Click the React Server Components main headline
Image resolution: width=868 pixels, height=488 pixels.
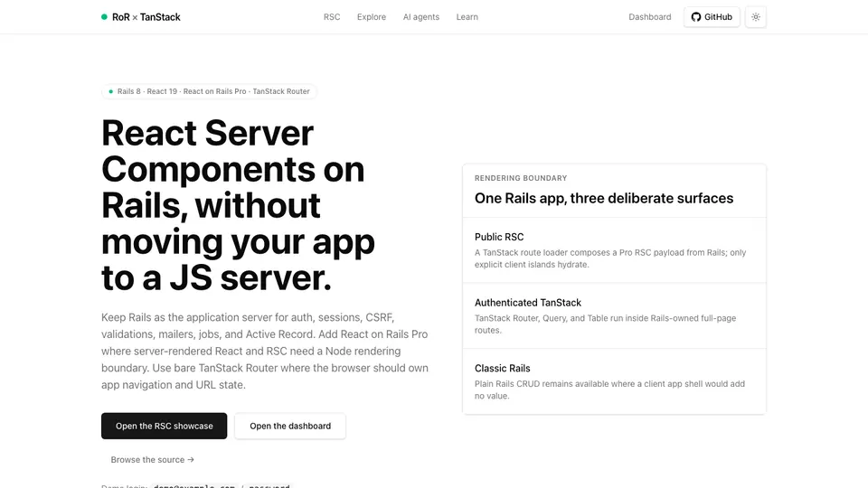tap(238, 205)
